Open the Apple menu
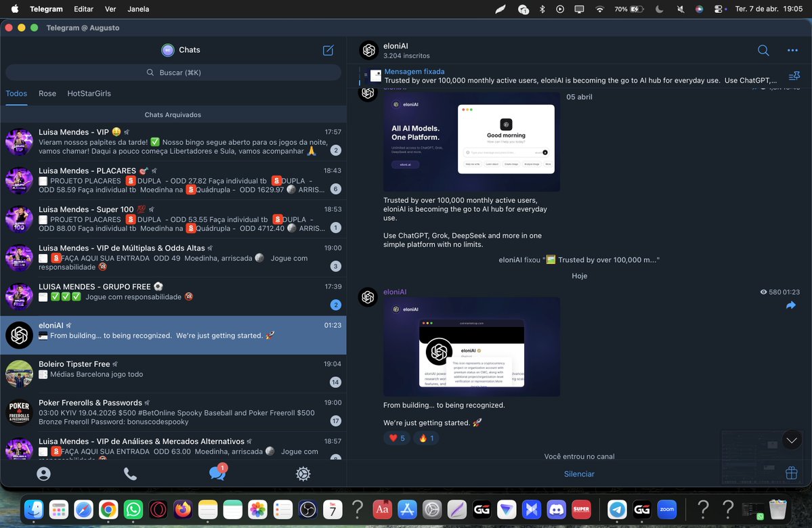This screenshot has width=812, height=528. coord(14,9)
